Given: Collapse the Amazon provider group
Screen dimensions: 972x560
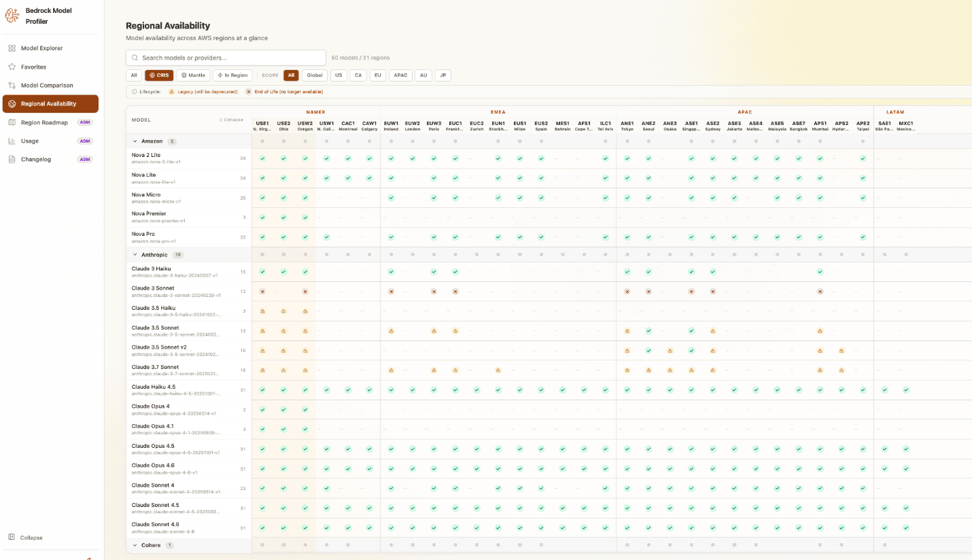Looking at the screenshot, I should [x=135, y=141].
